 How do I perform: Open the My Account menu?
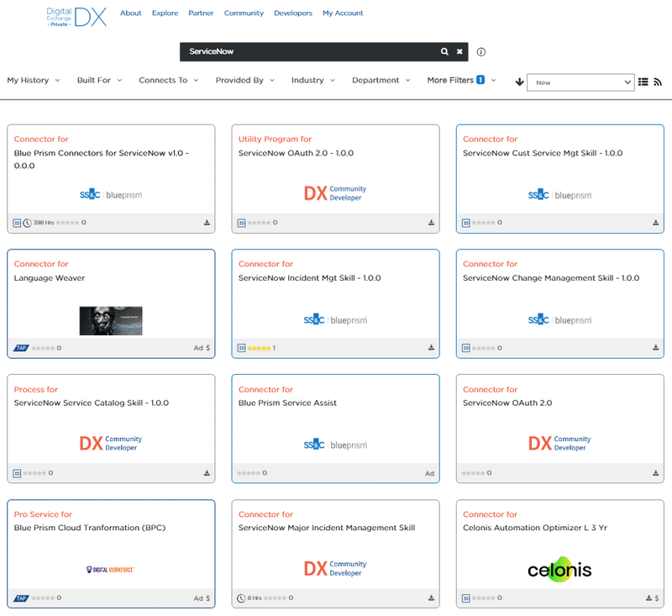tap(343, 13)
